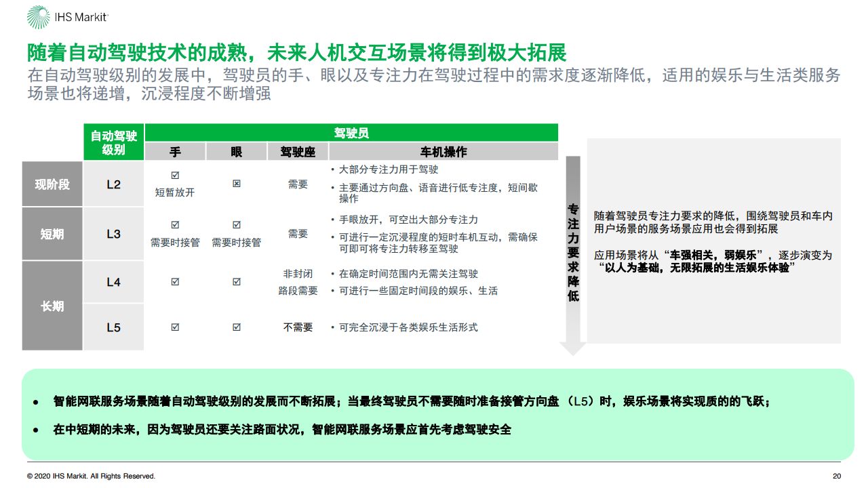Click the text 短暂放开 in L2 row

[175, 192]
